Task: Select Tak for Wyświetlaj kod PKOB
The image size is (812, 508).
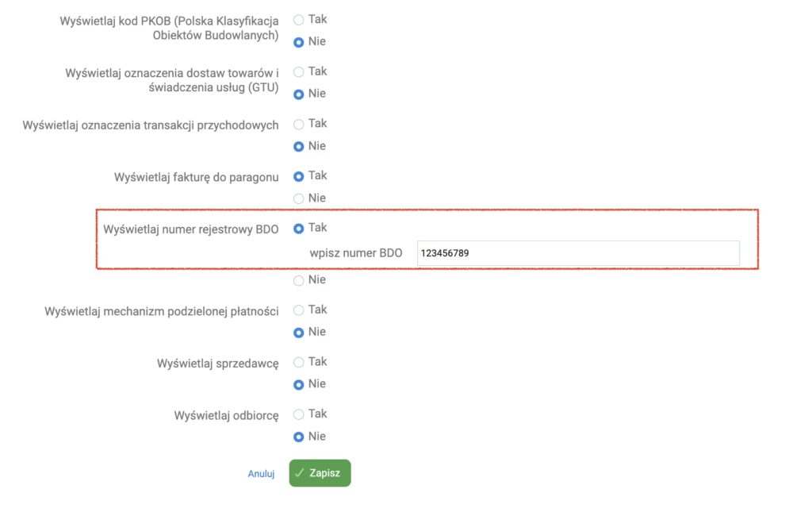Action: 299,19
